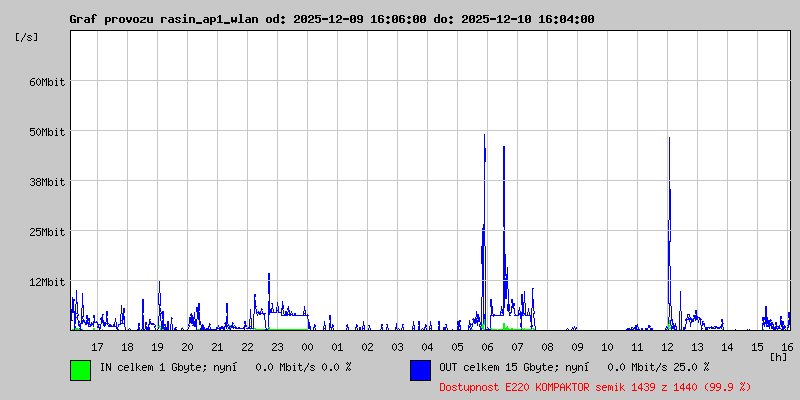Click the 19 hour marker on x-axis
Viewport: 800px width, 400px height.
157,347
